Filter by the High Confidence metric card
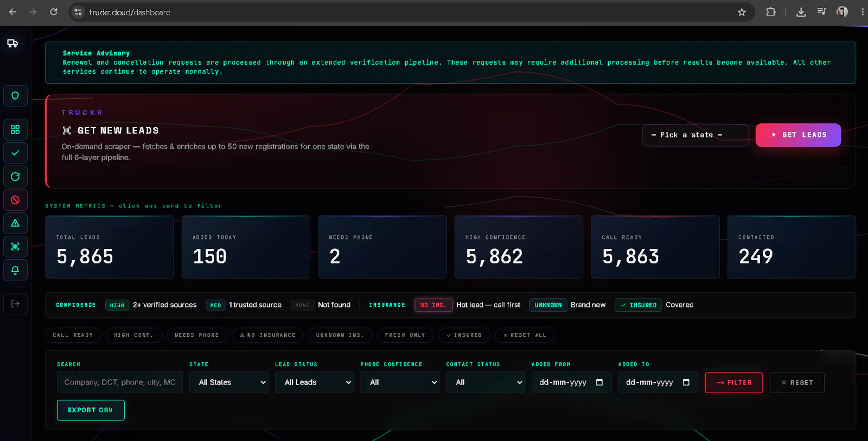Viewport: 868px width, 441px height. 519,247
